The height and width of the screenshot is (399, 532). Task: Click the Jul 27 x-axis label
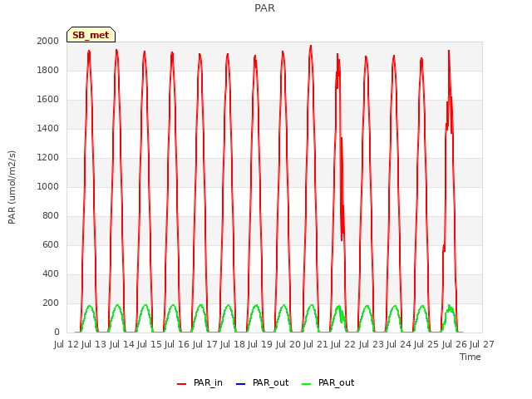tap(482, 344)
